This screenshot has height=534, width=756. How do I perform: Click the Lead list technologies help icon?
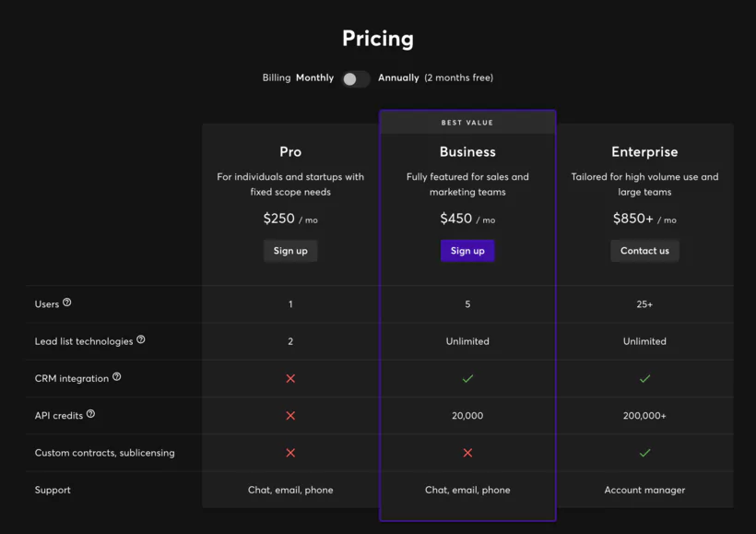coord(140,339)
